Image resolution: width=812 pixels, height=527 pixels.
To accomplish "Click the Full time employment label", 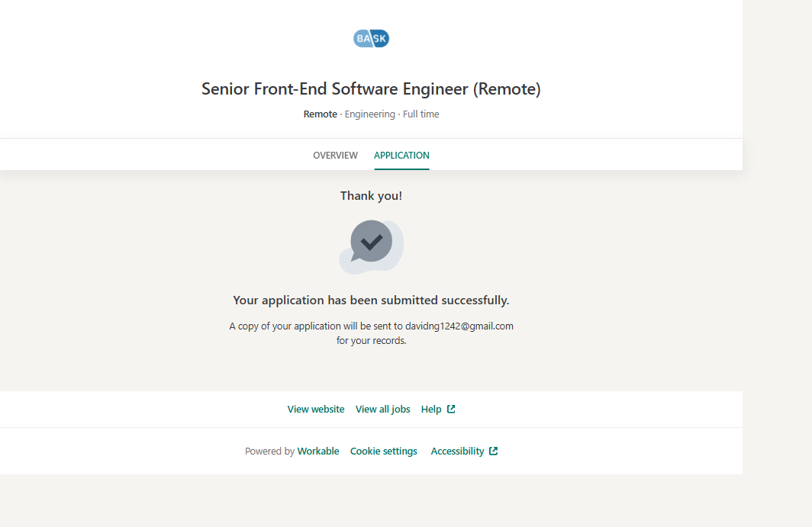I will pyautogui.click(x=421, y=114).
